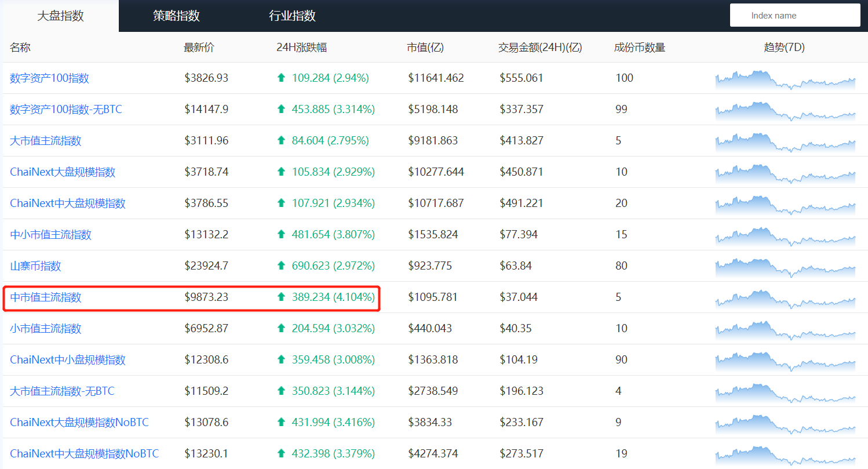Select the change value 204.594 (3.032%)
Screen dimensions: 868x469
(x=333, y=328)
